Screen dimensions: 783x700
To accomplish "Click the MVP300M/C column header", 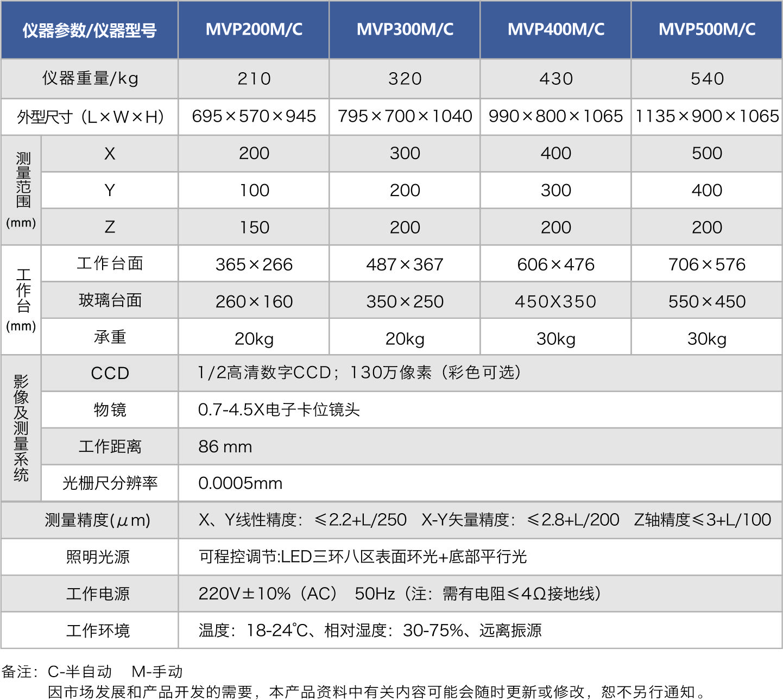I will tap(405, 29).
